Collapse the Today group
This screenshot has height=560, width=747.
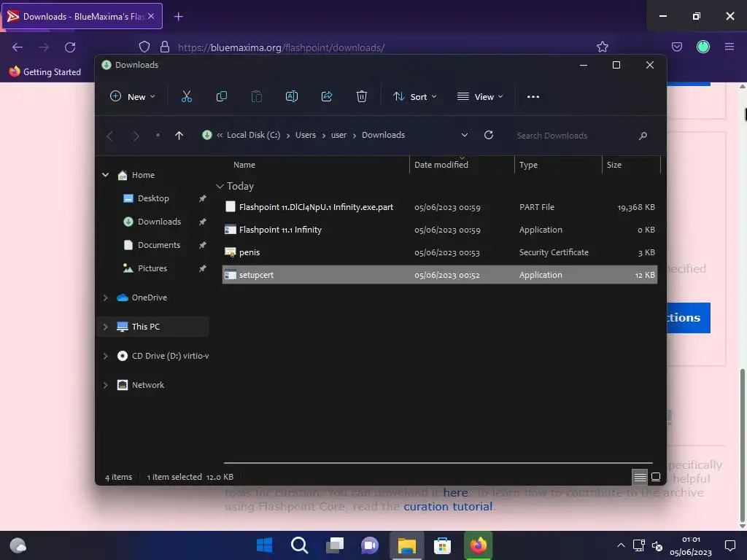pyautogui.click(x=220, y=186)
